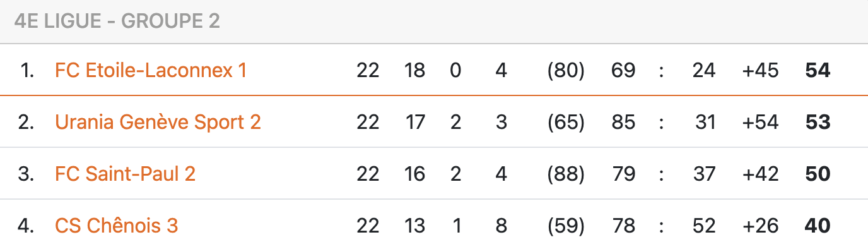Click fair-play value (80) in first row

pyautogui.click(x=566, y=70)
